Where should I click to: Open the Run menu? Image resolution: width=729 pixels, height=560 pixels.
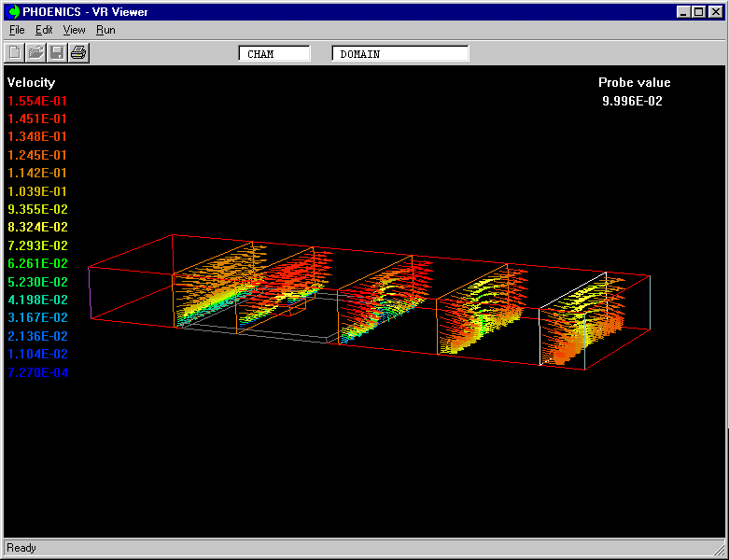point(105,30)
